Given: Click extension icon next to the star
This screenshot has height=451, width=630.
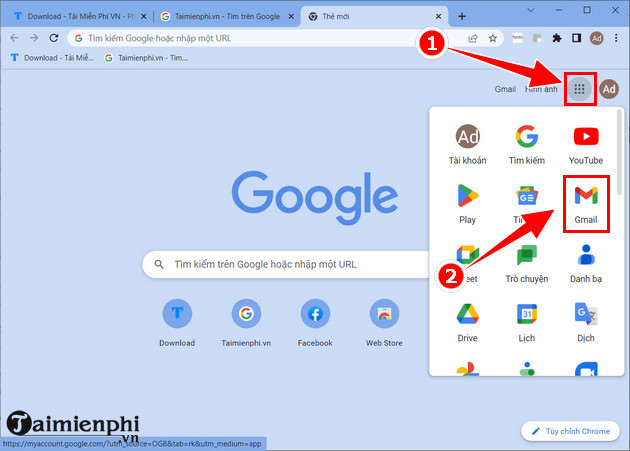Looking at the screenshot, I should point(518,38).
